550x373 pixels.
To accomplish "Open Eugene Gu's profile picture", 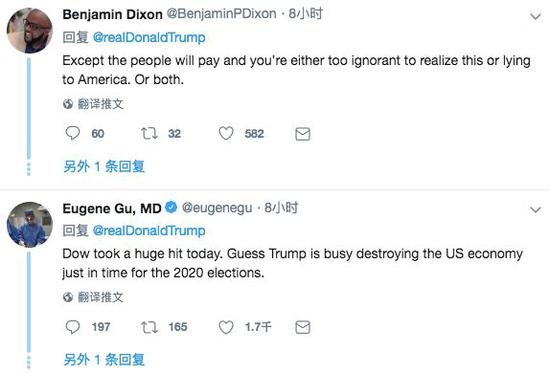I will coord(30,225).
